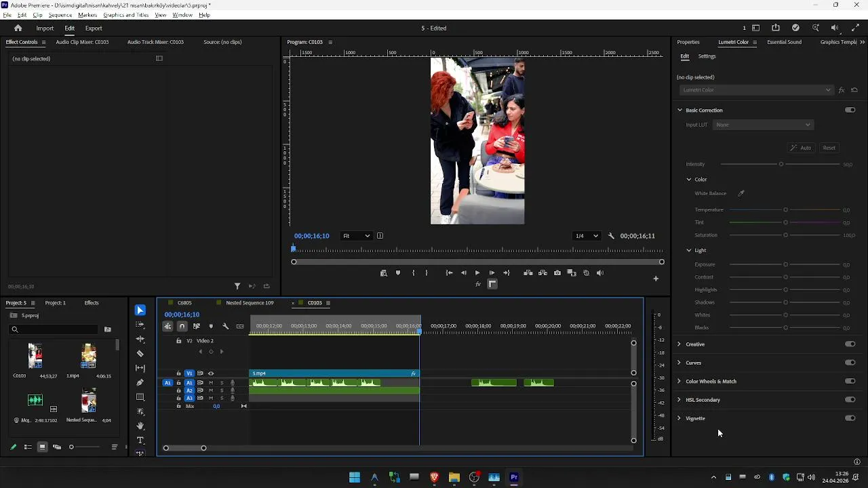Click the Exposure slider
This screenshot has width=868, height=488.
[x=785, y=265]
